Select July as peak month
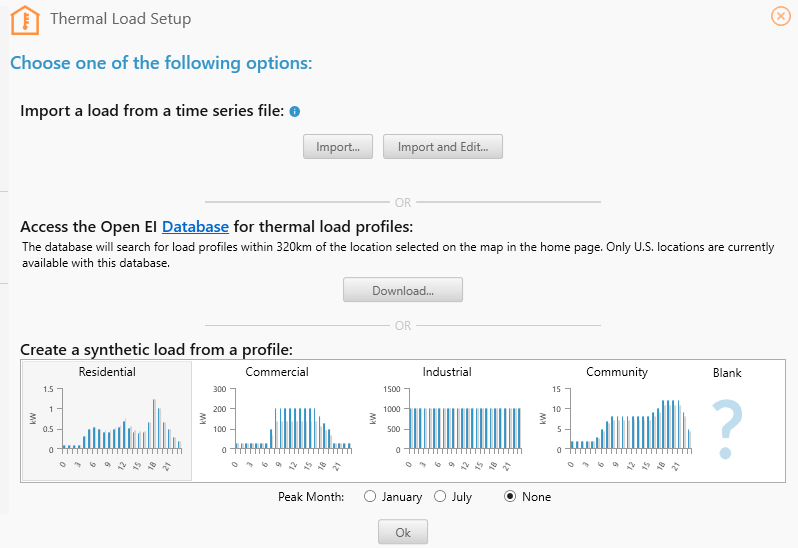This screenshot has width=798, height=548. pyautogui.click(x=440, y=497)
